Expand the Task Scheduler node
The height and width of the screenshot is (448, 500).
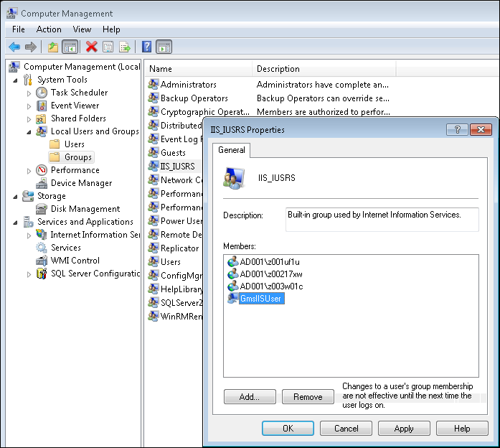click(29, 93)
